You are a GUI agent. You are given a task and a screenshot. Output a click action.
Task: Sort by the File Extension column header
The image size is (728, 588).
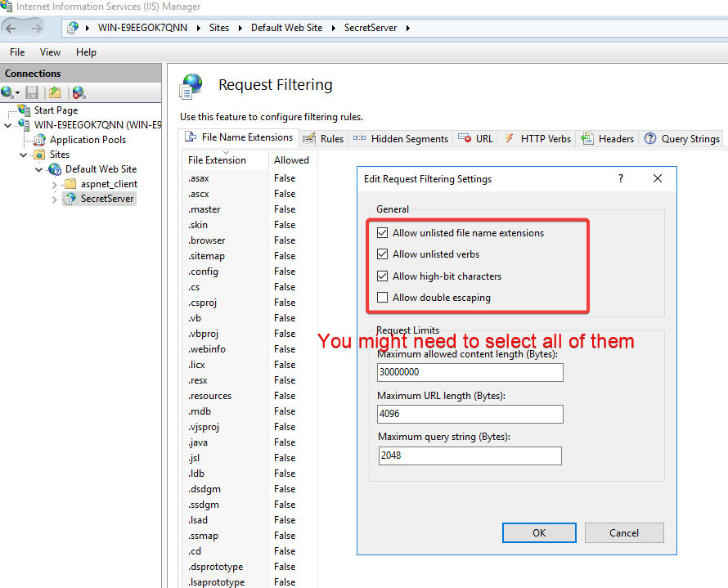(225, 160)
